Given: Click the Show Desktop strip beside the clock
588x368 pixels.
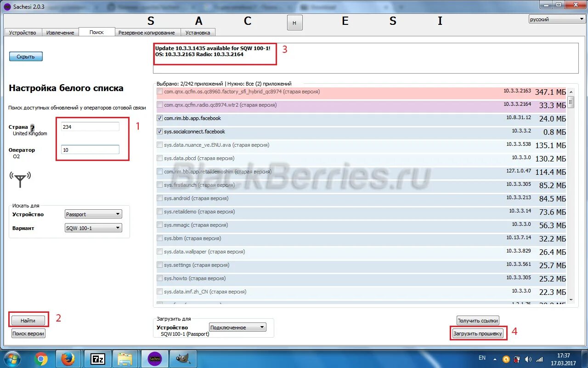Looking at the screenshot, I should point(584,358).
